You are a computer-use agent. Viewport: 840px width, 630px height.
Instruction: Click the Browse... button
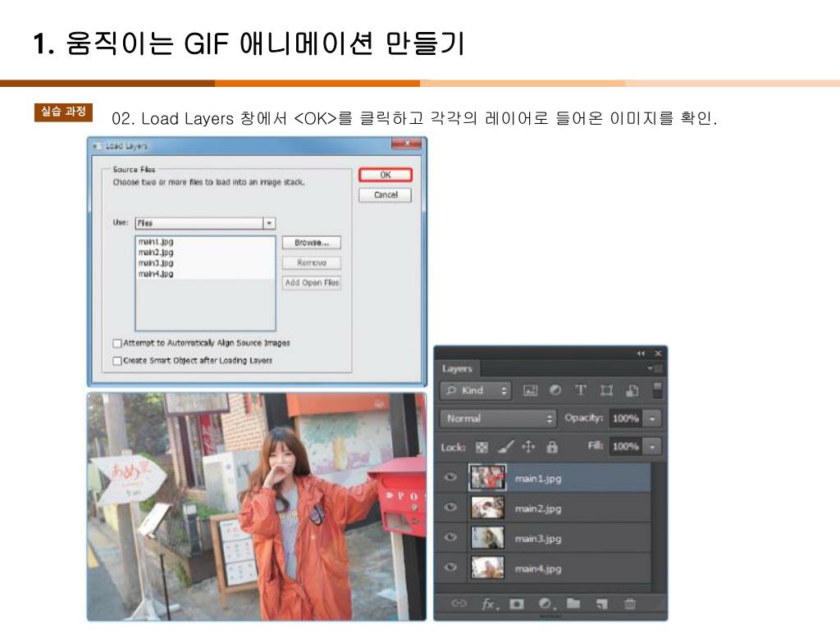coord(311,243)
